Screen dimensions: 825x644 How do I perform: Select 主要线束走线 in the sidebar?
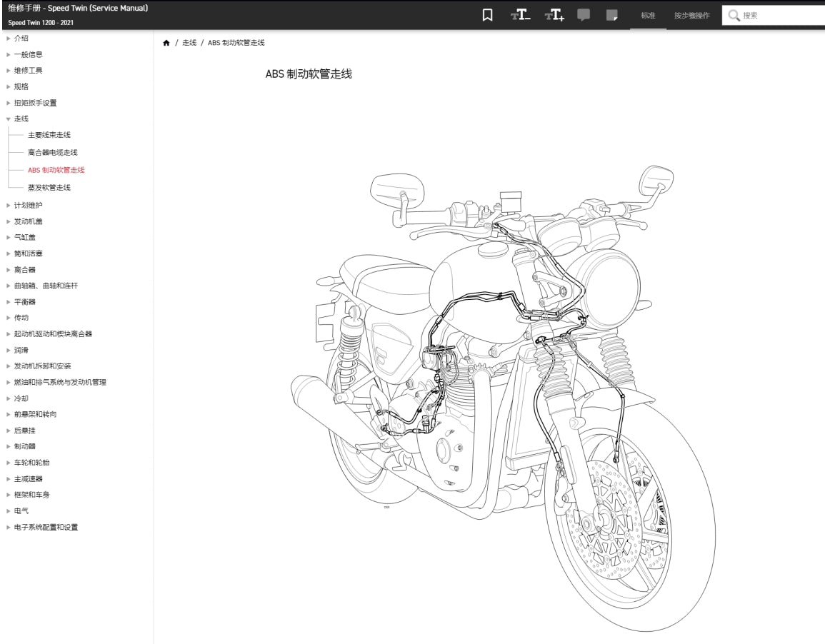coord(49,134)
